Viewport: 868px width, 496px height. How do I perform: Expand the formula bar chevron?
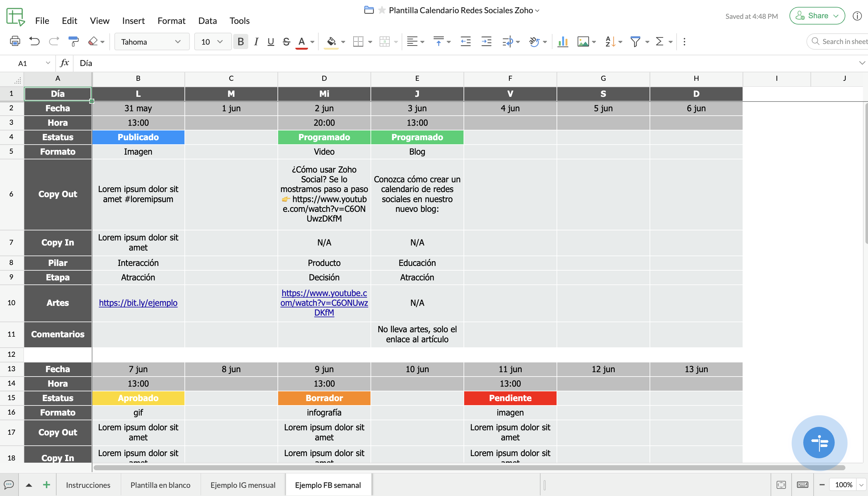click(862, 63)
